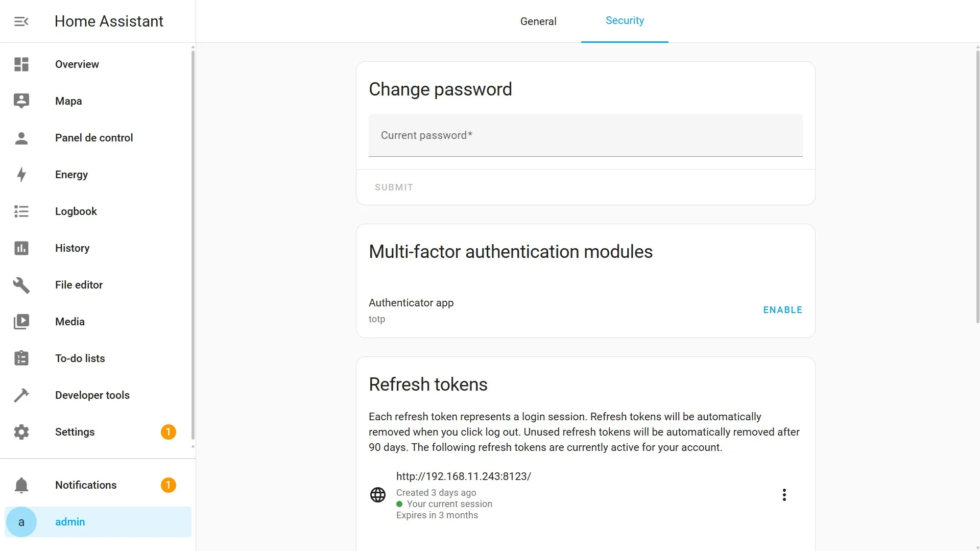The image size is (980, 551).
Task: Click the Home Assistant title
Action: (x=109, y=21)
